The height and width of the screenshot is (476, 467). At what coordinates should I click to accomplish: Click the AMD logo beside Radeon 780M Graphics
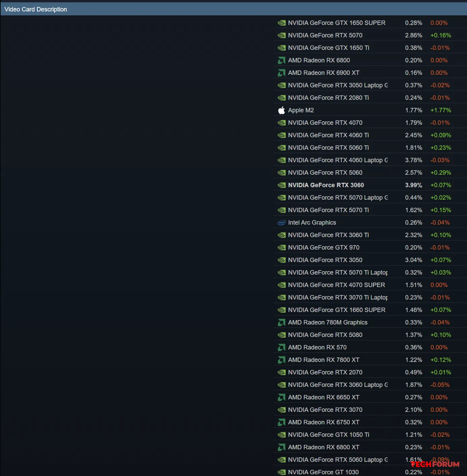pyautogui.click(x=281, y=323)
